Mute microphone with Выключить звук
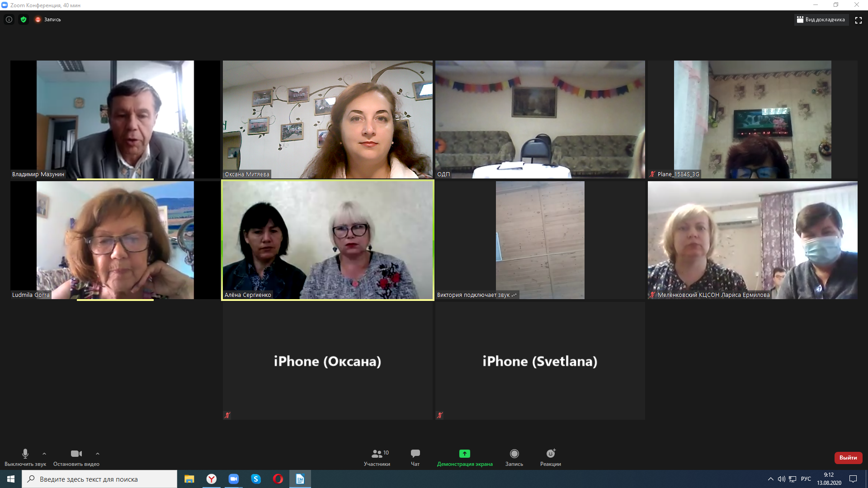Screen dimensions: 868x488 coord(25,457)
